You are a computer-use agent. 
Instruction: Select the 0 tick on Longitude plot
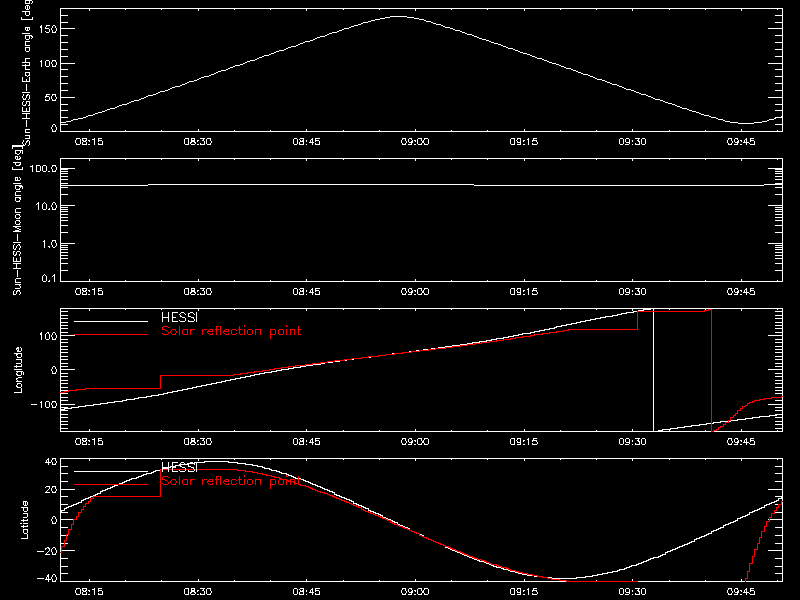pos(54,370)
